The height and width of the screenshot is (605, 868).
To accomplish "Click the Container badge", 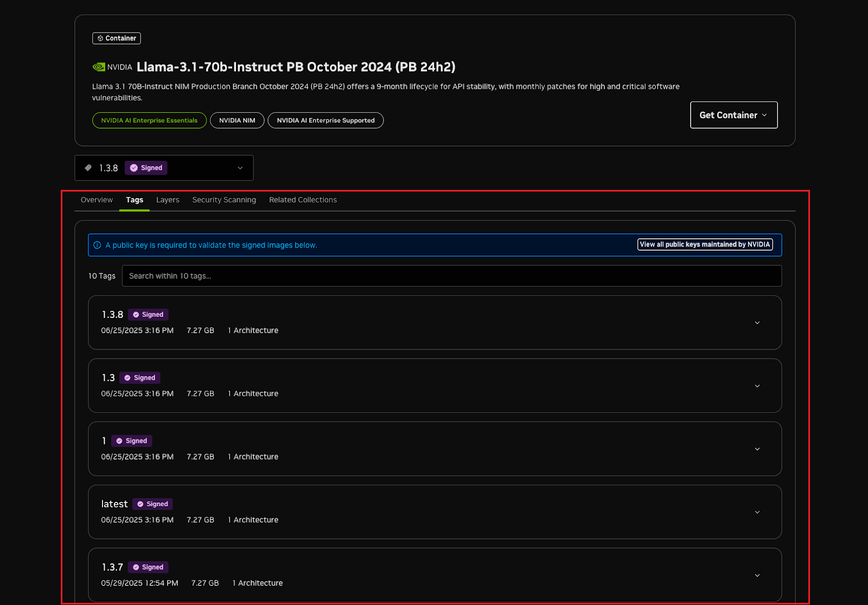I will (117, 39).
